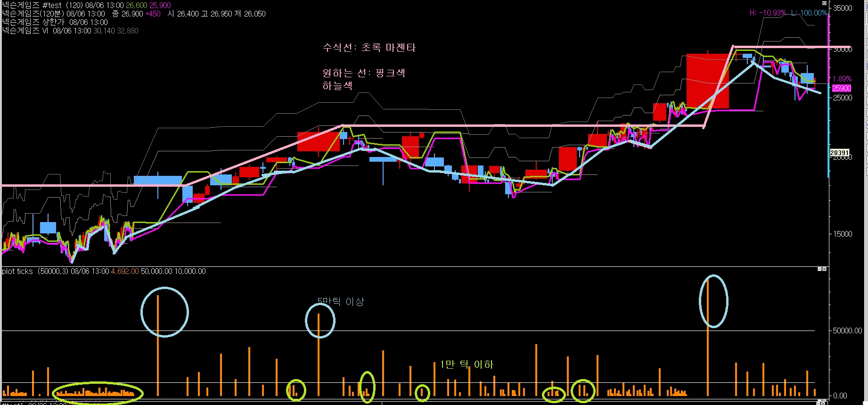Click the tallest orange tick bar at far right
This screenshot has width=868, height=405.
pyautogui.click(x=708, y=337)
